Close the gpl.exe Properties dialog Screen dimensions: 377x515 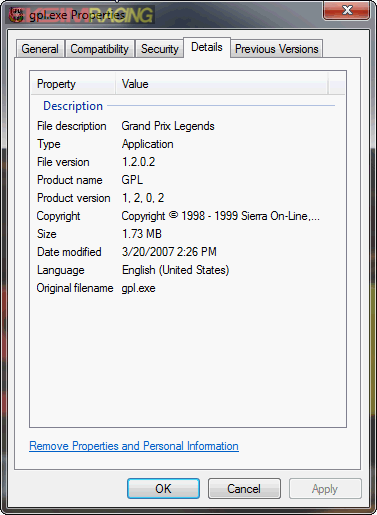pyautogui.click(x=347, y=10)
